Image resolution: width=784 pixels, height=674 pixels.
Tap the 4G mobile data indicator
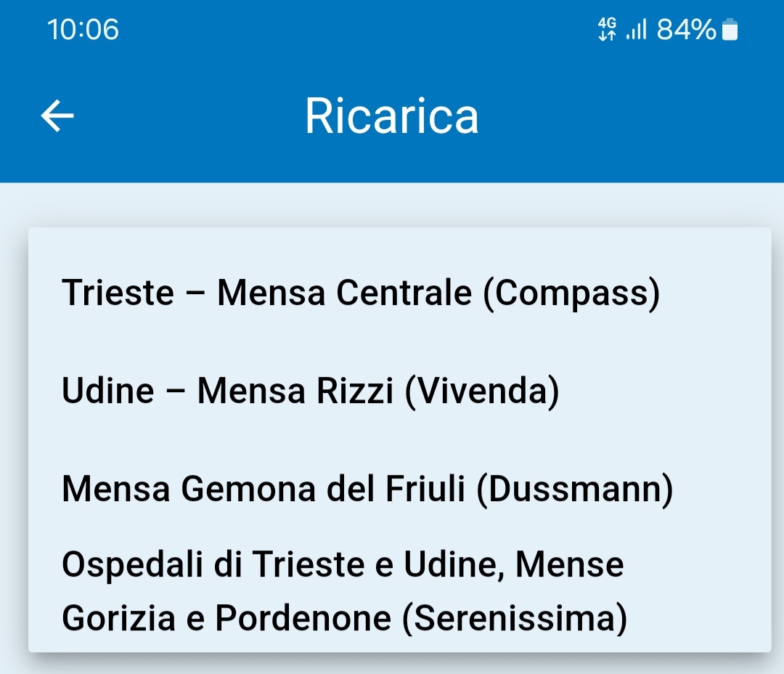(607, 29)
